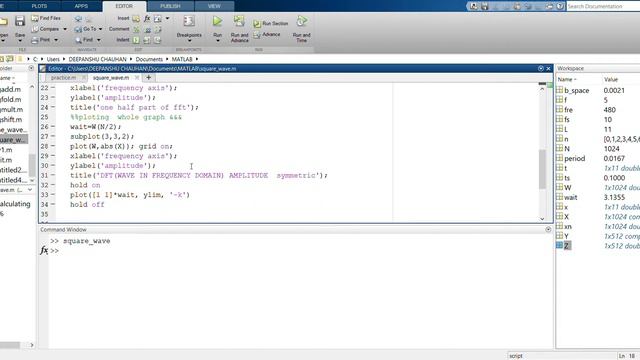Switch to the PLOTS ribbon tab
The width and height of the screenshot is (640, 360).
pos(39,6)
